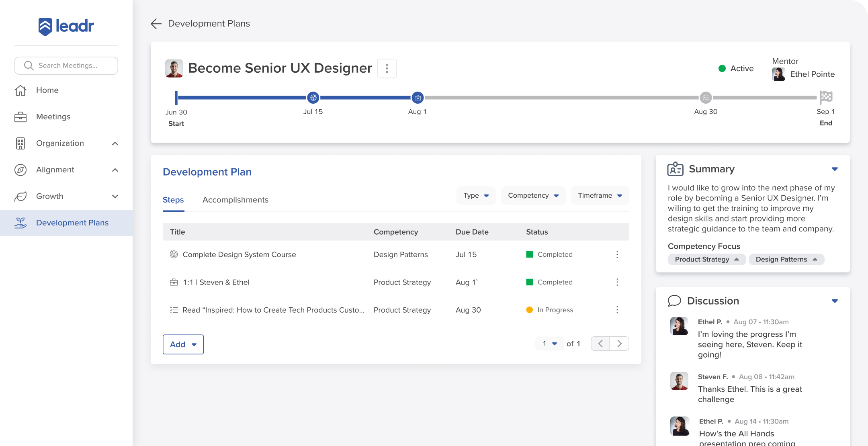Expand the Design Patterns competency chip
This screenshot has height=446, width=868.
tap(786, 260)
